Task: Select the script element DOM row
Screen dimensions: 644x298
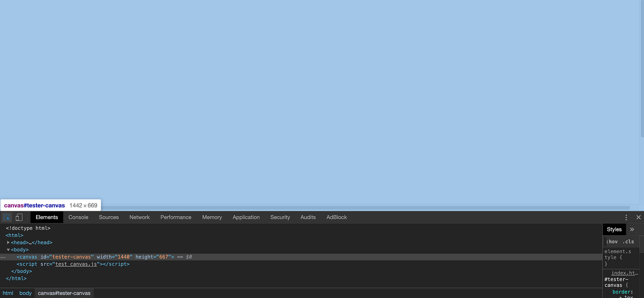Action: point(301,264)
